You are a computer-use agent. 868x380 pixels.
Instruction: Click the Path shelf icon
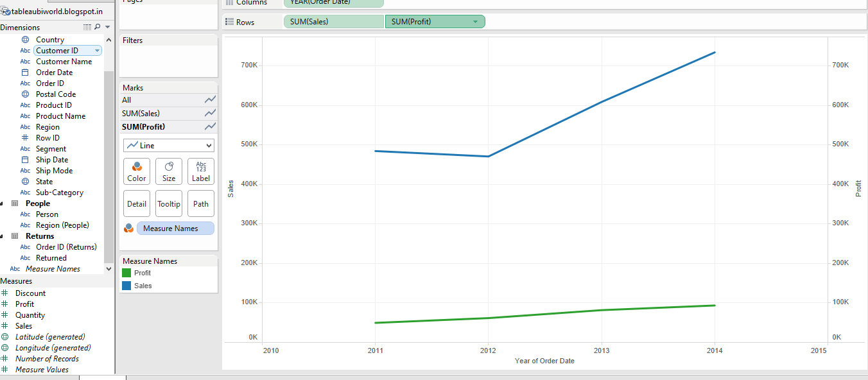pos(200,203)
